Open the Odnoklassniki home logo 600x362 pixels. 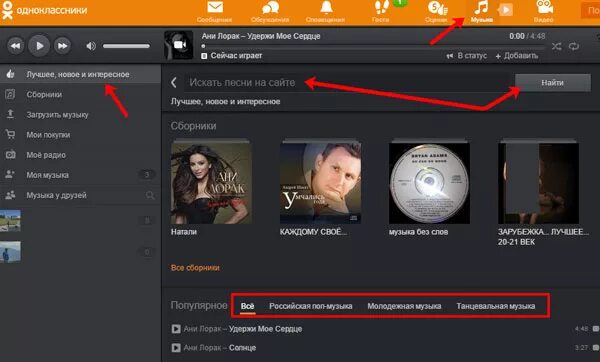point(44,10)
